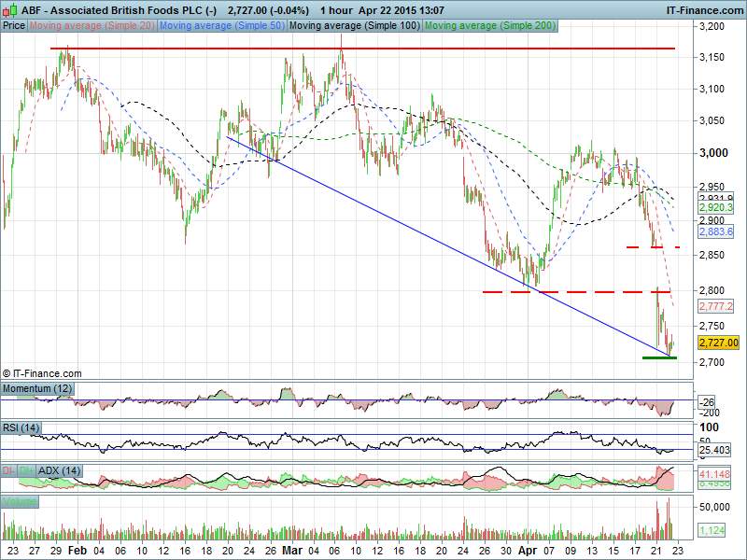
Task: Click the IT-Finance.com link at top right
Action: pos(705,9)
